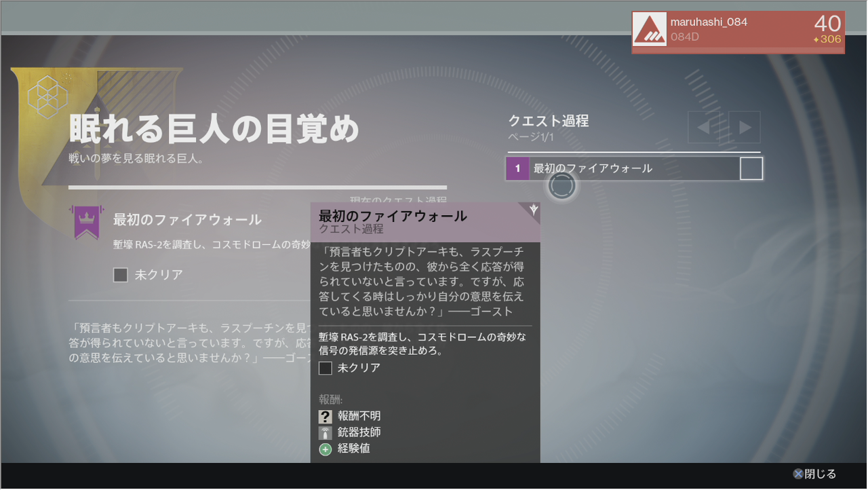This screenshot has height=490, width=868.
Task: Click the 報酬不明 question mark reward icon
Action: coord(325,417)
